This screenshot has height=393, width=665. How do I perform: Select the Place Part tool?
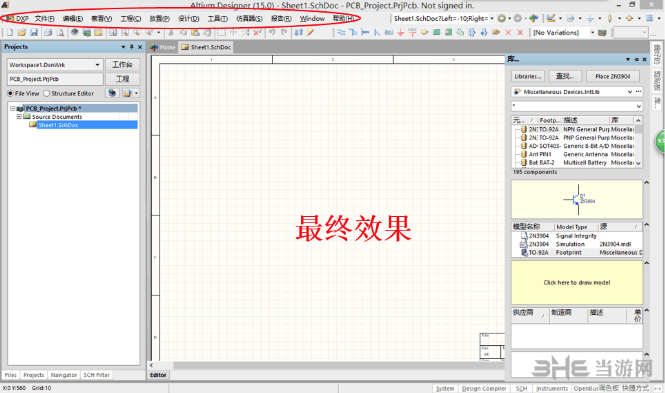[425, 33]
